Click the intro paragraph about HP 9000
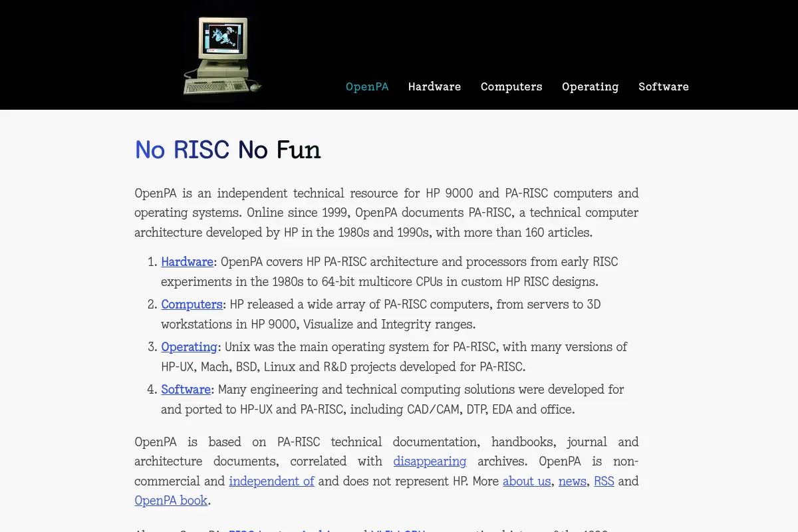The height and width of the screenshot is (532, 798). [386, 213]
